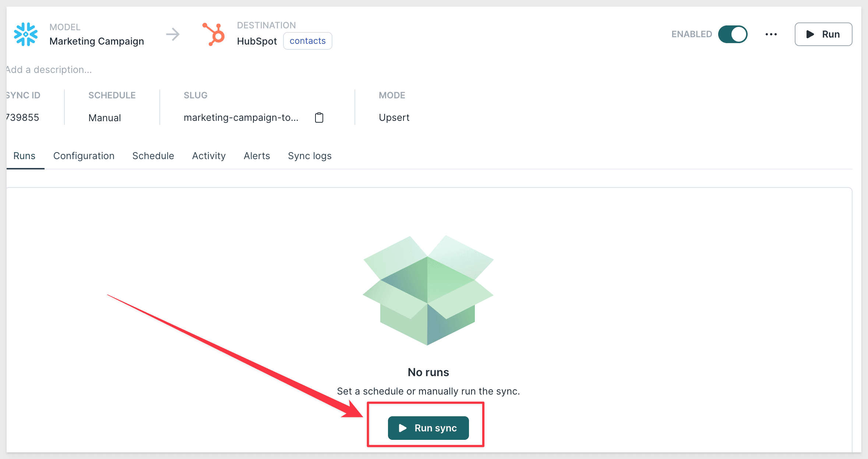Click the HubSpot destination logo
868x459 pixels.
click(x=214, y=35)
